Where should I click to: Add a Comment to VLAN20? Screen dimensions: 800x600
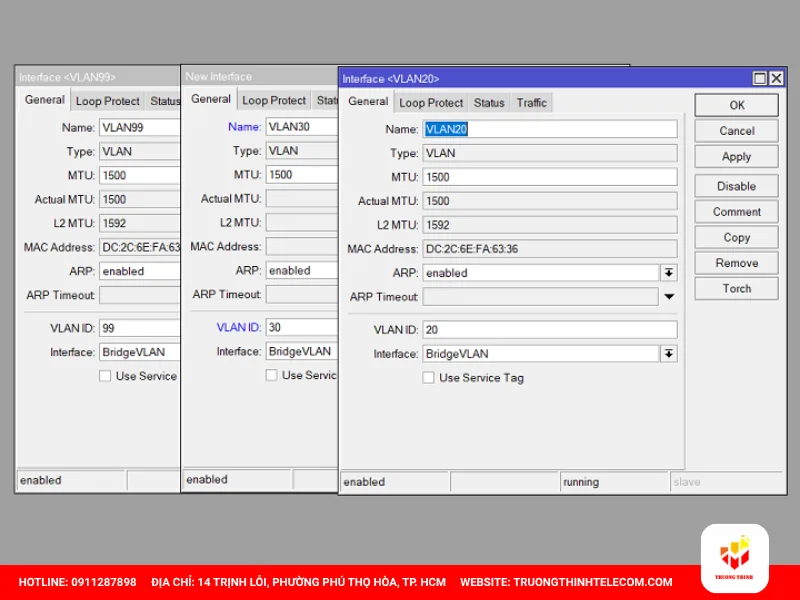click(x=736, y=211)
